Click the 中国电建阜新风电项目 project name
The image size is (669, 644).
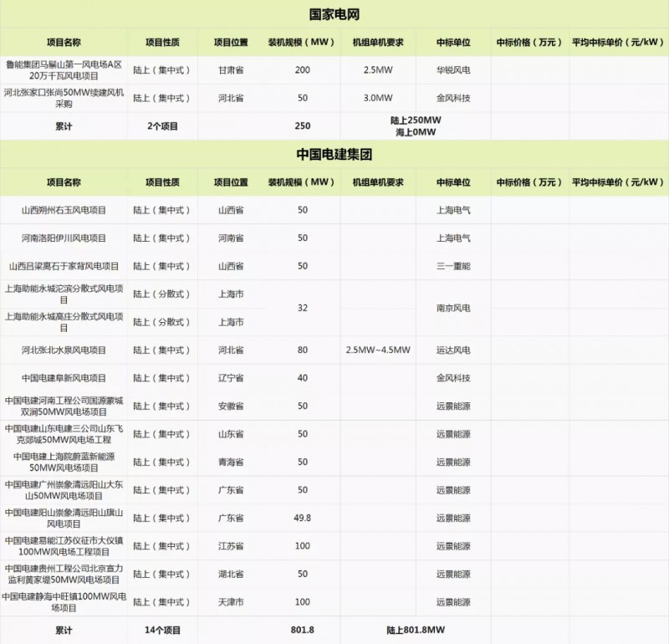tap(64, 378)
